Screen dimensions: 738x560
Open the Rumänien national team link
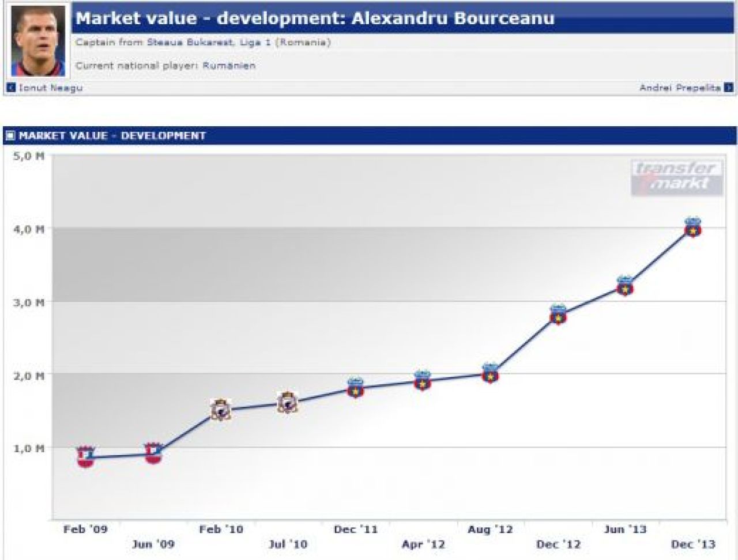click(x=229, y=66)
